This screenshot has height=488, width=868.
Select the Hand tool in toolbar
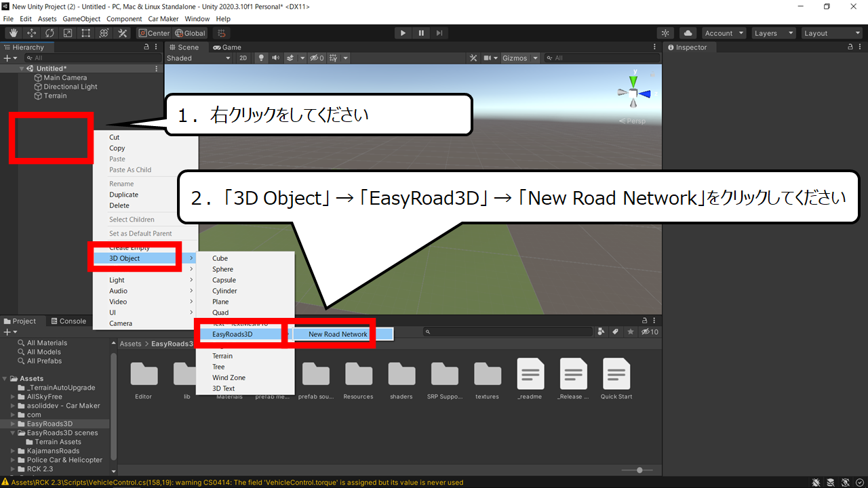(14, 33)
